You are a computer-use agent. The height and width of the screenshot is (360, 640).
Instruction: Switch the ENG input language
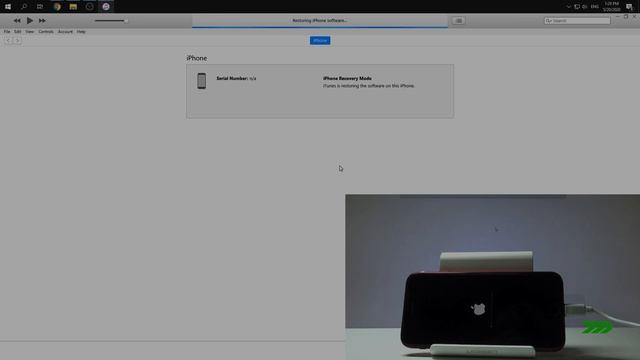tap(595, 7)
